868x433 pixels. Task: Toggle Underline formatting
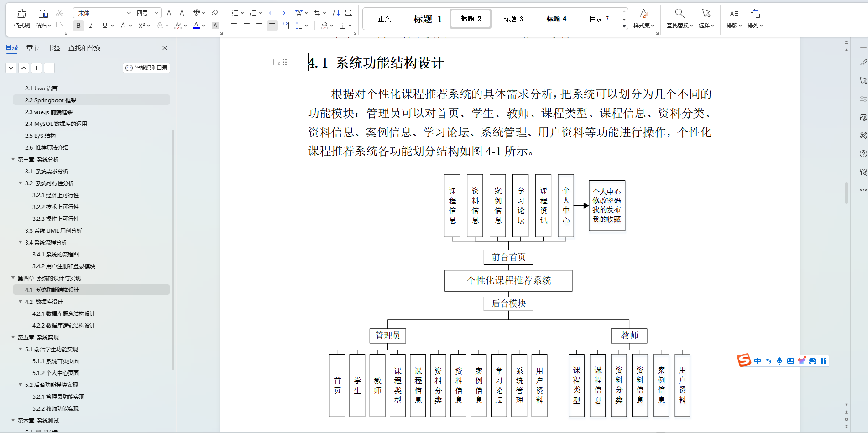click(x=105, y=26)
